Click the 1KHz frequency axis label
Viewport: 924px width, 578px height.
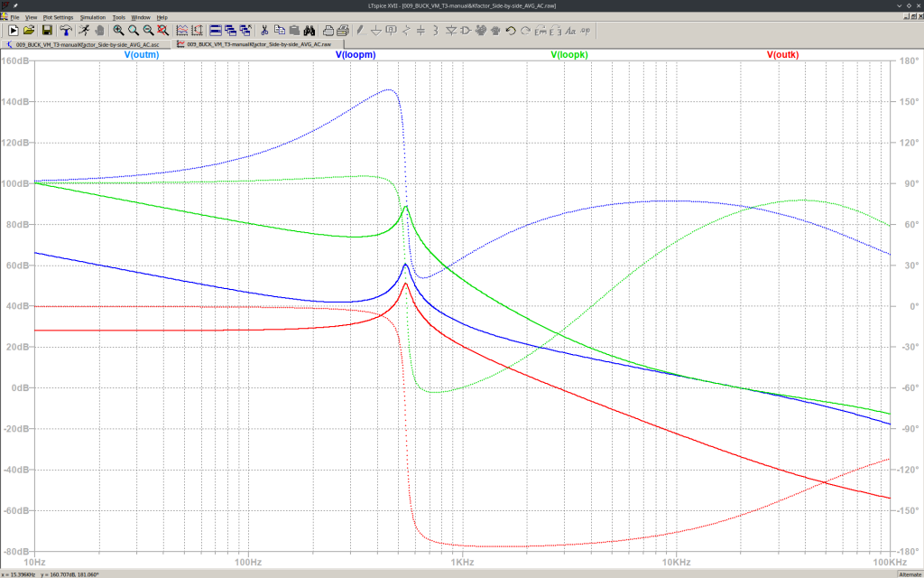462,561
